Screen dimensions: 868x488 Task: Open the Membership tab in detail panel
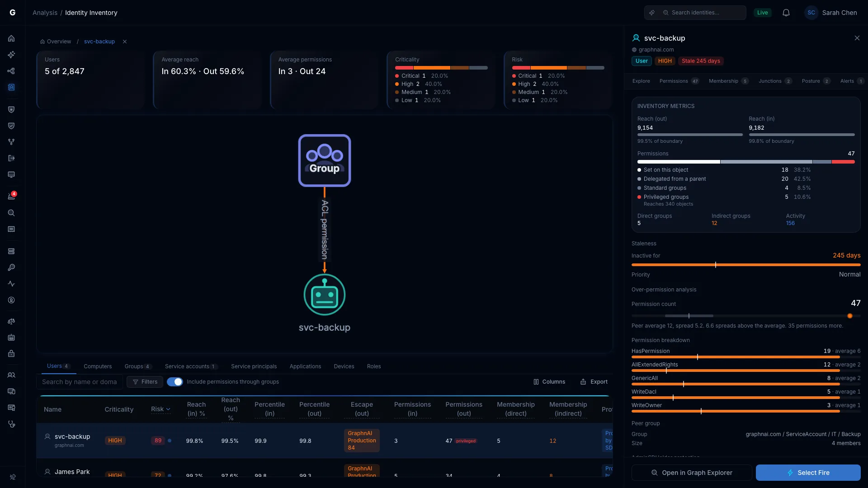[x=729, y=81]
